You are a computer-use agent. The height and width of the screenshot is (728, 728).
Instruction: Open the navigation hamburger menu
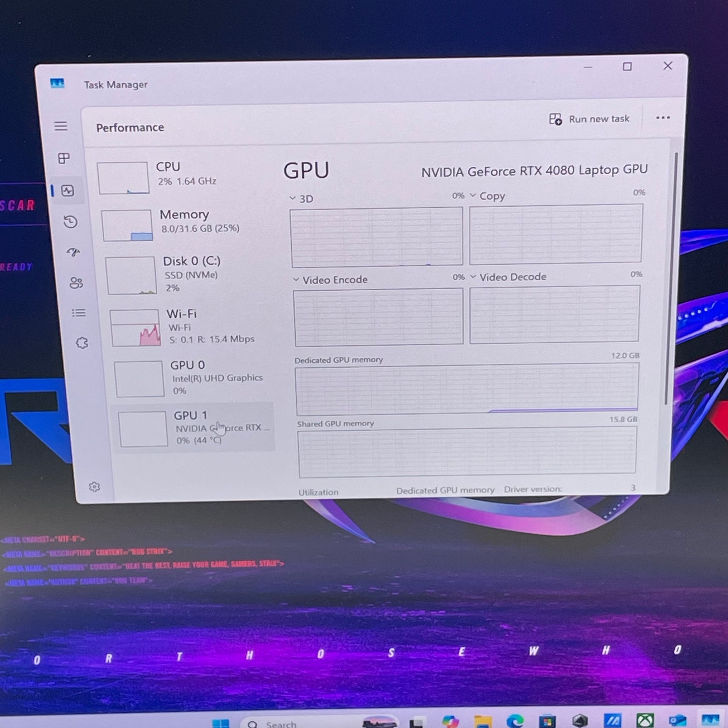(x=61, y=126)
